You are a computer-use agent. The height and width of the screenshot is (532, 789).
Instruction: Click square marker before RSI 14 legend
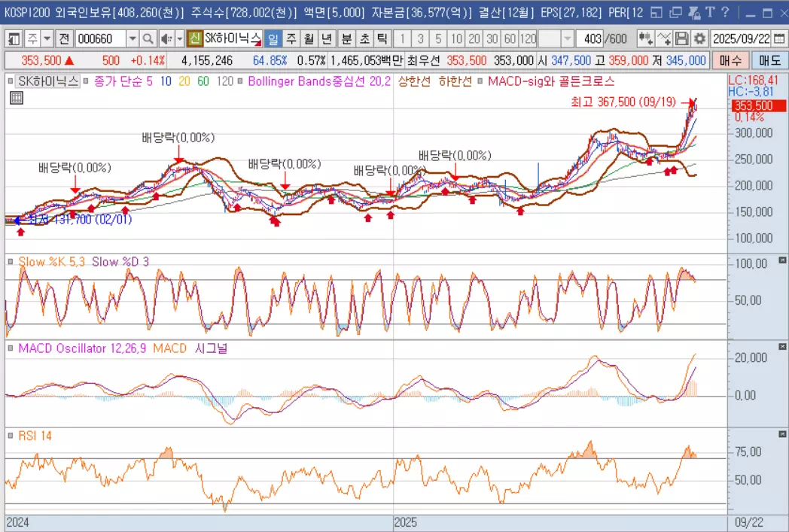point(11,436)
